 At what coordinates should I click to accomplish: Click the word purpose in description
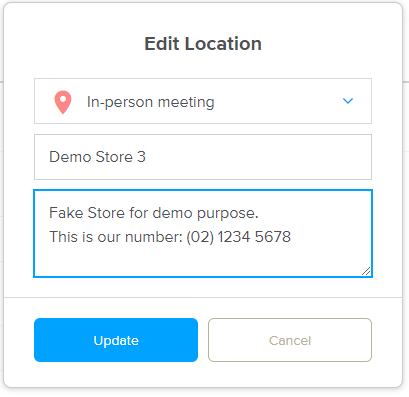pos(228,214)
